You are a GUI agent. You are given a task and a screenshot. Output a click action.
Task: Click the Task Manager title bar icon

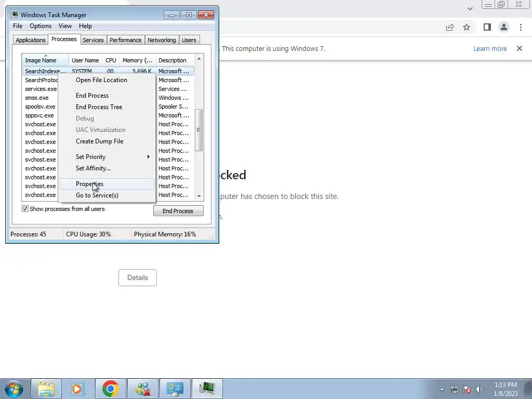(14, 15)
